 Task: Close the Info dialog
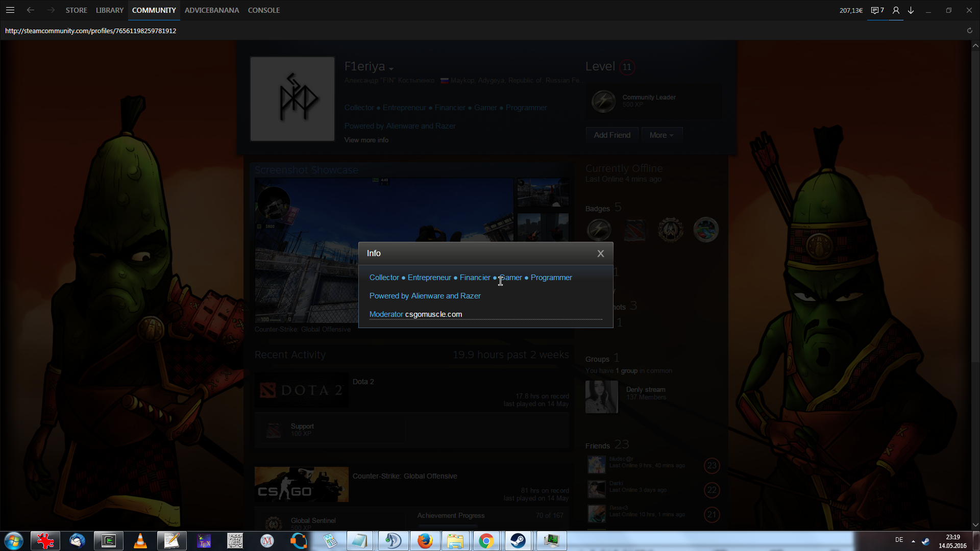tap(600, 254)
